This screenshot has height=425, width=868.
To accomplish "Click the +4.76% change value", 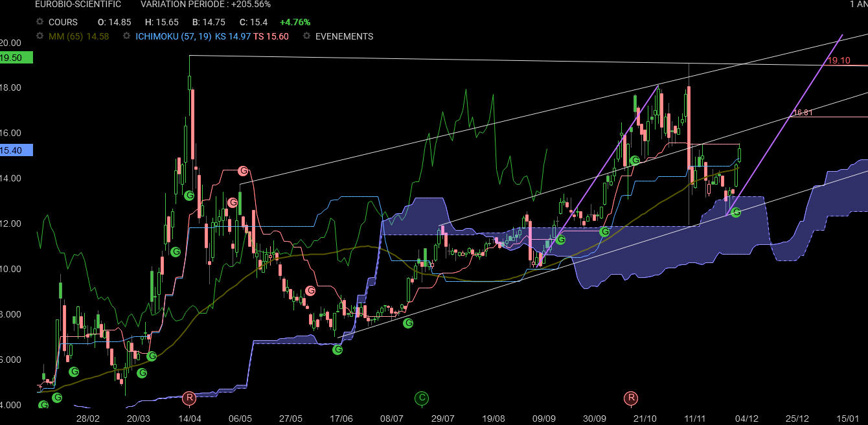I will (x=295, y=22).
